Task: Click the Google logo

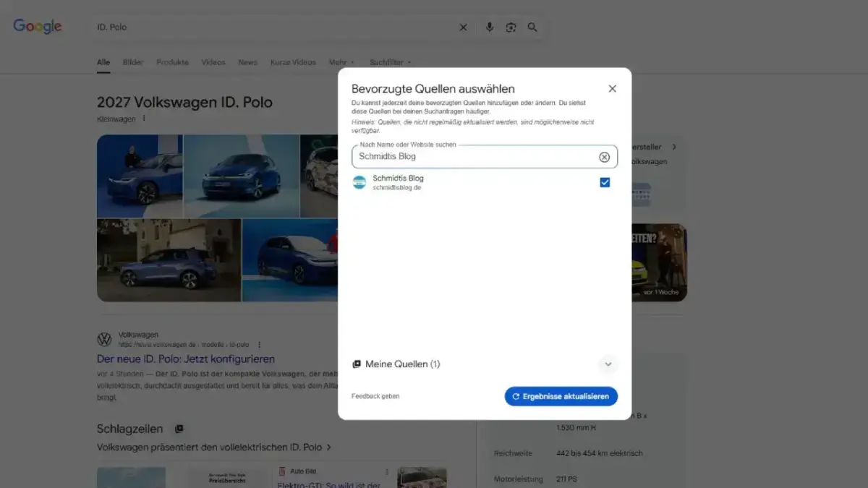Action: pyautogui.click(x=38, y=27)
